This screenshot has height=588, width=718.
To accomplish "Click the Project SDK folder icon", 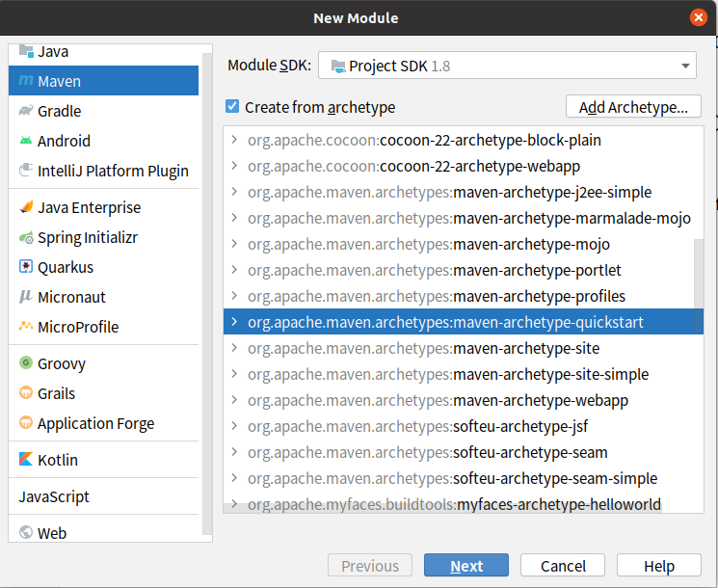I will 338,67.
